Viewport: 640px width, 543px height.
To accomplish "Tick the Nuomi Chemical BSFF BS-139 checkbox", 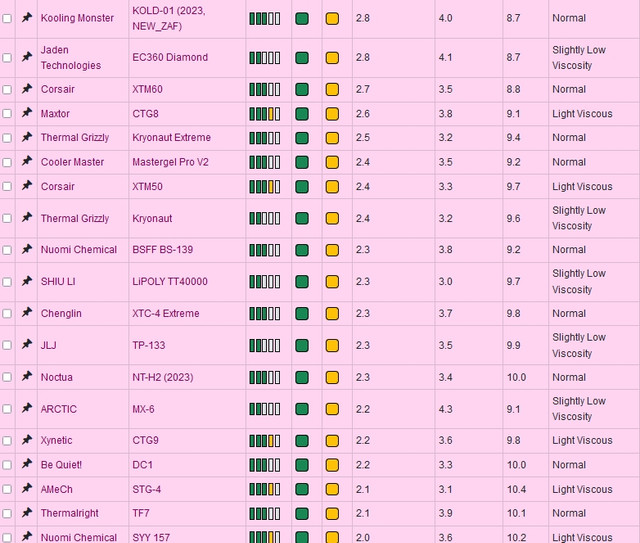I will [7, 250].
